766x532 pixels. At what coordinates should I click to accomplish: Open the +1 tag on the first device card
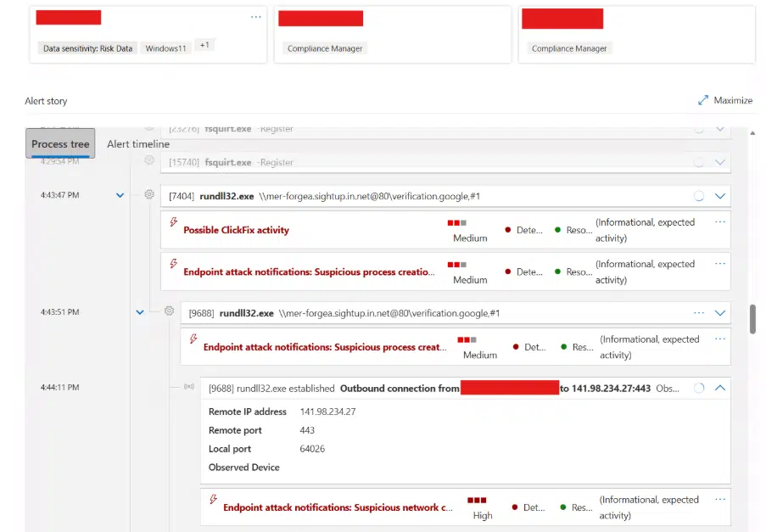tap(204, 48)
